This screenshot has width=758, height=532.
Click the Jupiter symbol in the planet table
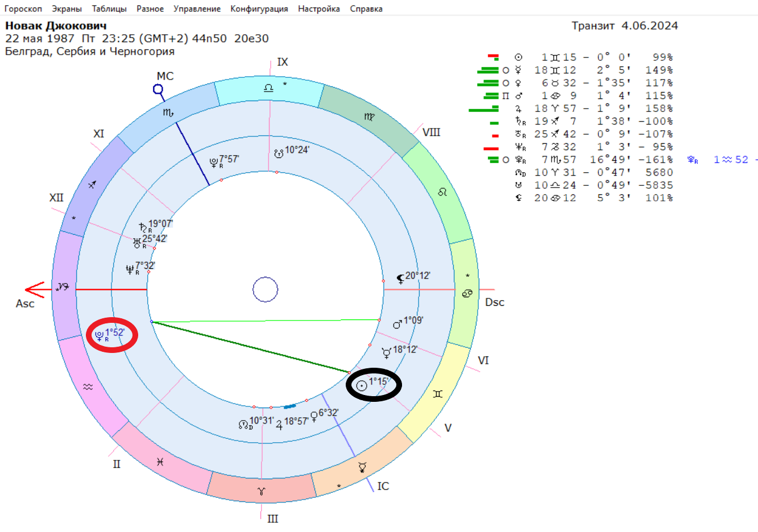(x=519, y=109)
